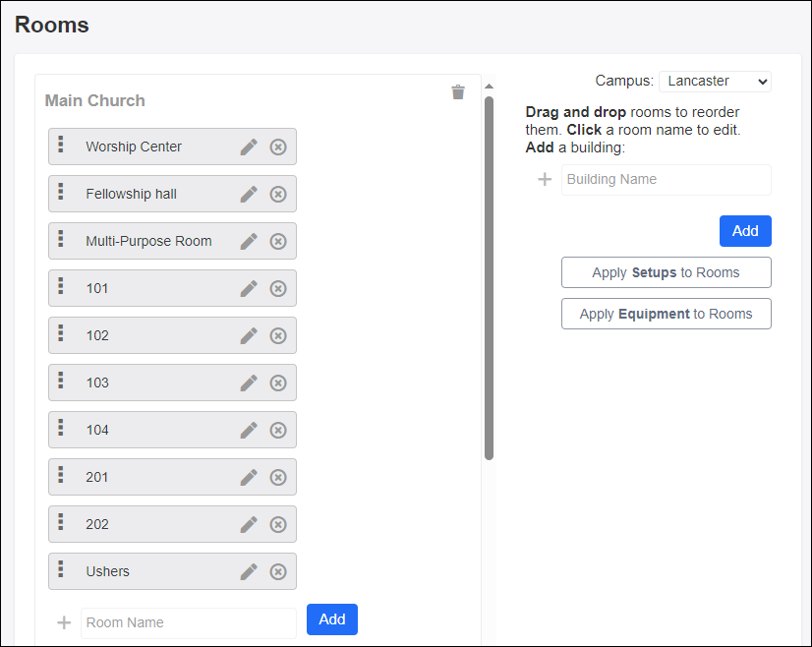Remove room 101 using the X icon

click(278, 288)
